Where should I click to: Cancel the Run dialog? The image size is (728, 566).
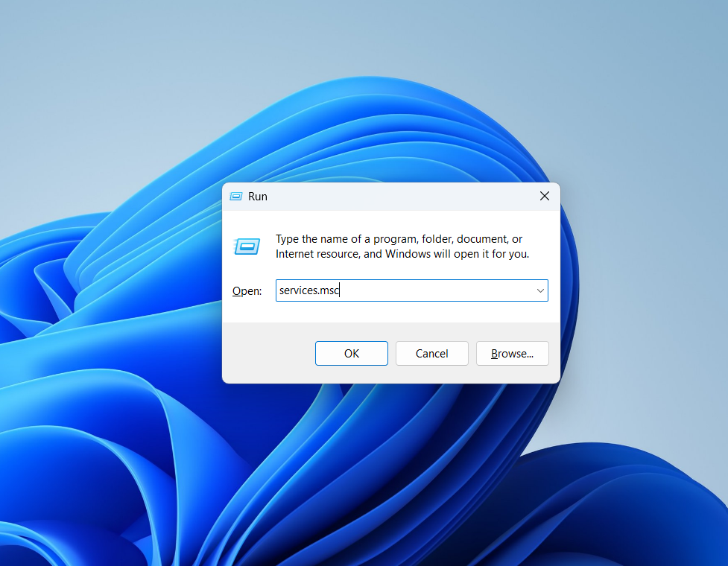pos(431,354)
